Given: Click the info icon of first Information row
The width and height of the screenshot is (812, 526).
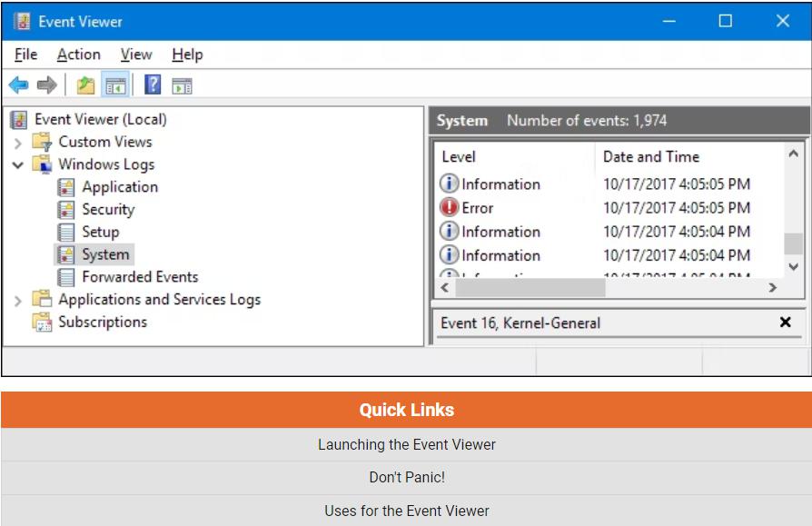Looking at the screenshot, I should tap(449, 184).
